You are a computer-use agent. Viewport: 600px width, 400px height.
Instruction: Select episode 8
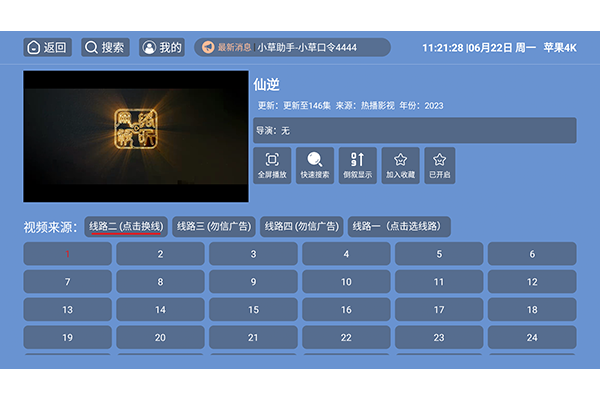(x=160, y=282)
